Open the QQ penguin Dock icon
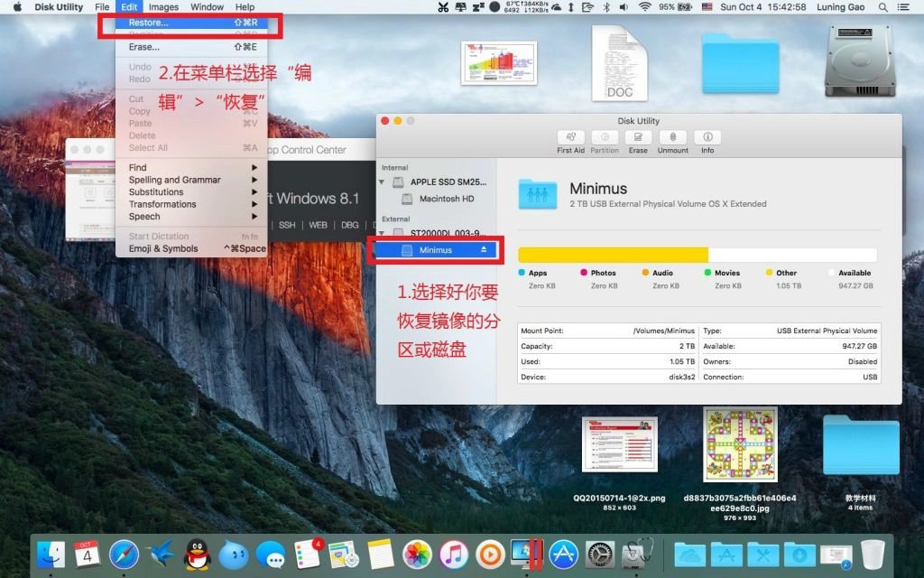 coord(198,555)
